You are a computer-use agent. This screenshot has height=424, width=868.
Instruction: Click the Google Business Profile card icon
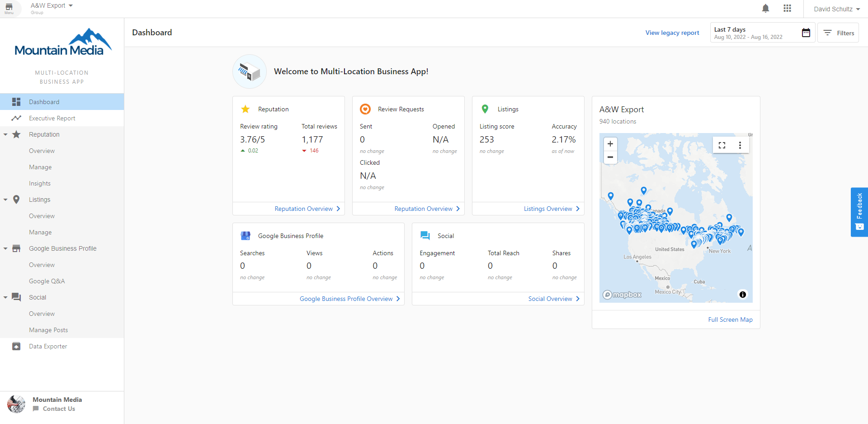point(245,236)
